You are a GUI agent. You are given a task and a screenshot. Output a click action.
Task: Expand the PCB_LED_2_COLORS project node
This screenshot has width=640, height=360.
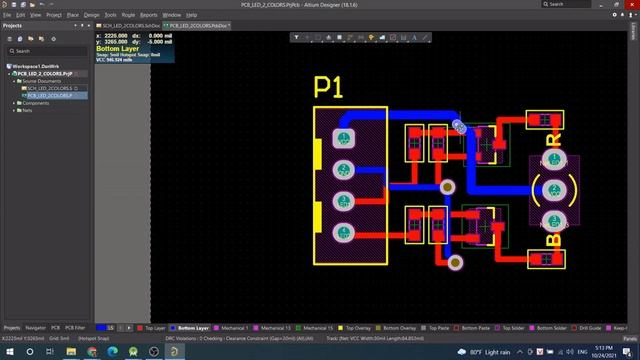[9, 74]
